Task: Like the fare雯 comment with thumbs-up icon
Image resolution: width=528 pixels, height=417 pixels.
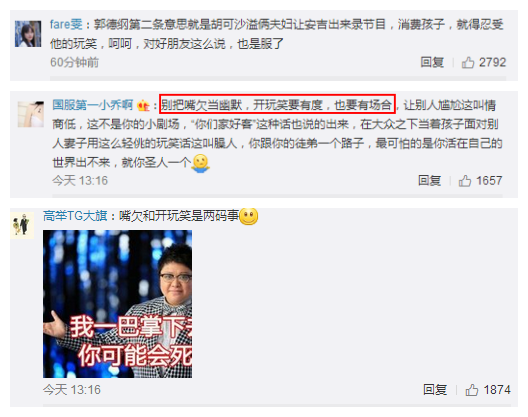Action: coord(468,63)
